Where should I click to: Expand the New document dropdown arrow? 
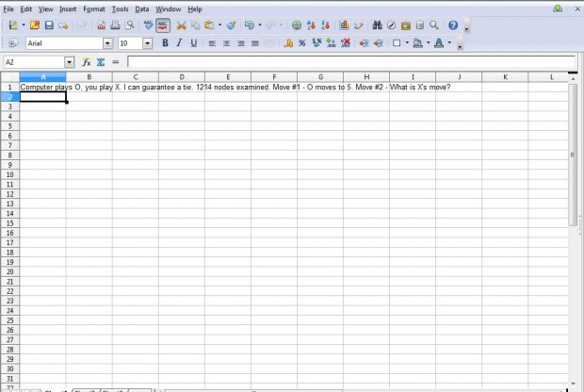pos(24,24)
